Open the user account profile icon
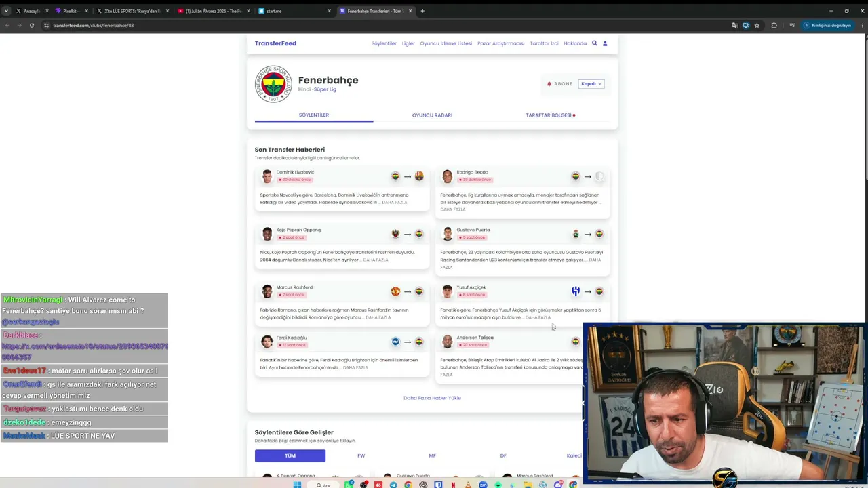Viewport: 868px width, 488px height. [605, 43]
